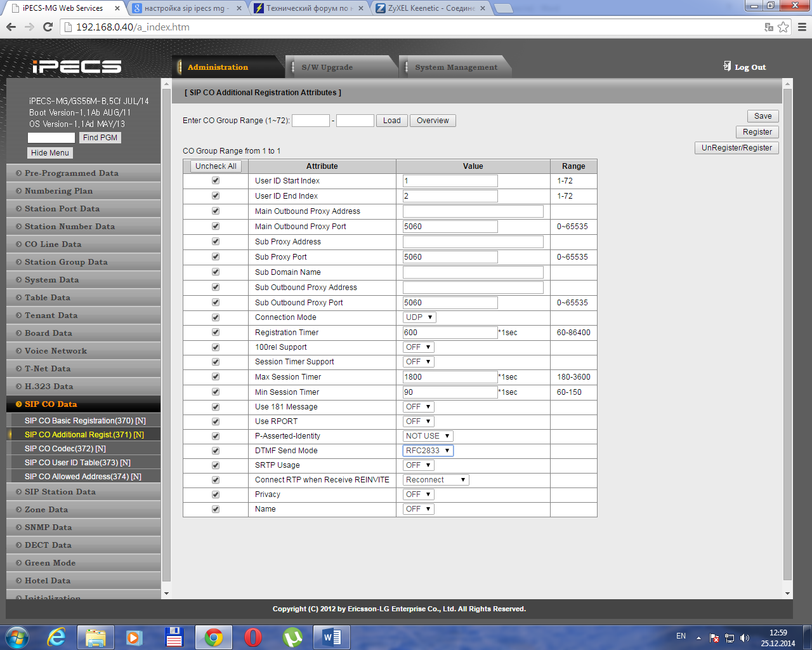Click the bookmark star icon in address bar
Viewport: 812px width, 650px height.
pyautogui.click(x=783, y=27)
